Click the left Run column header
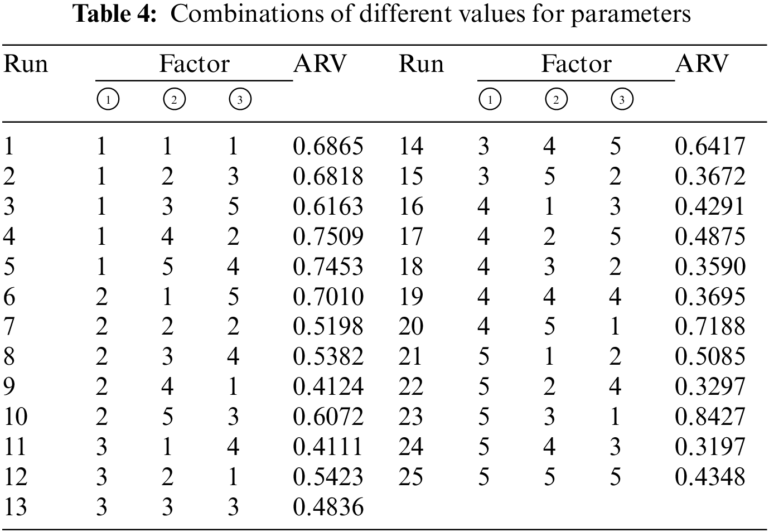The width and height of the screenshot is (769, 532). (x=26, y=64)
